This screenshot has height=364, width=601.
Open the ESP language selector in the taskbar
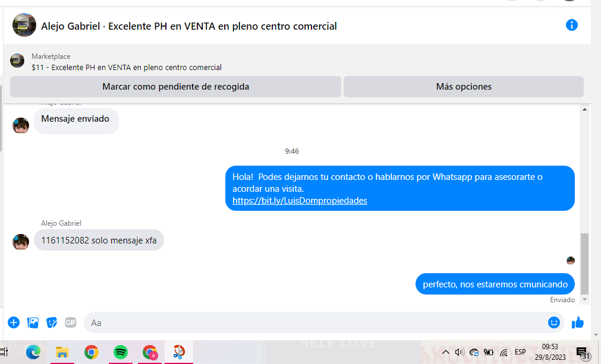coord(520,352)
